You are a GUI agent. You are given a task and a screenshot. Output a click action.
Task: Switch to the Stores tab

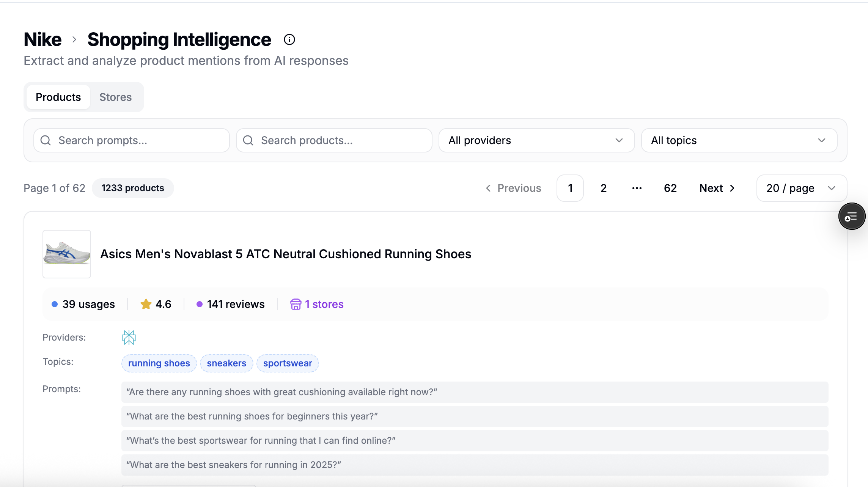(x=115, y=97)
